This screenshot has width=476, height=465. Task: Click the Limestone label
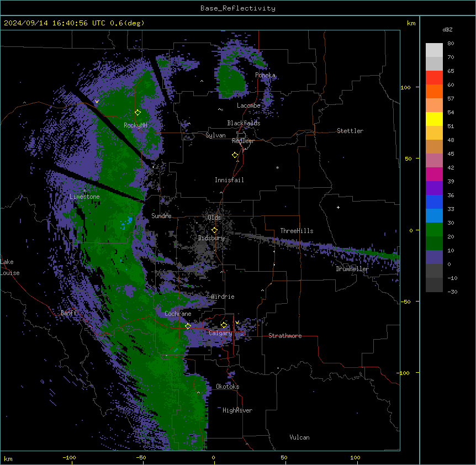click(84, 197)
